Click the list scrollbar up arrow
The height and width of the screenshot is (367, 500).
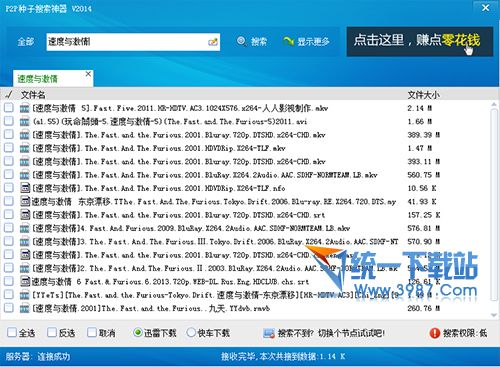point(494,105)
